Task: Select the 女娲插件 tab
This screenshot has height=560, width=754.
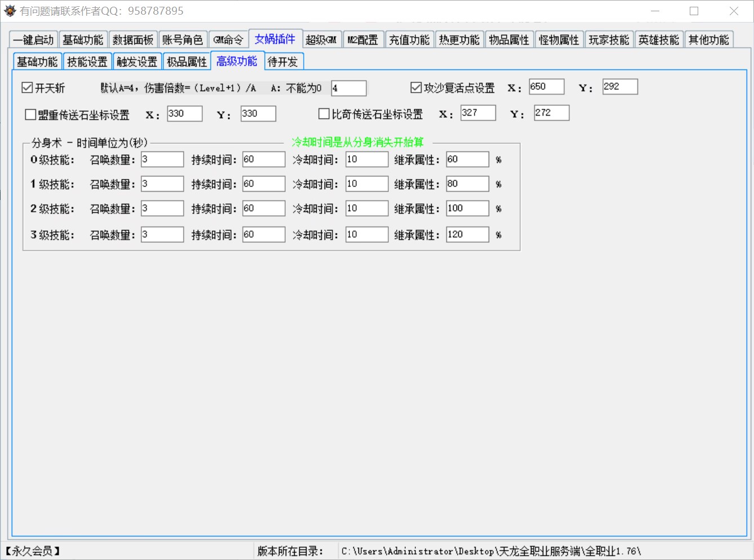Action: coord(275,39)
